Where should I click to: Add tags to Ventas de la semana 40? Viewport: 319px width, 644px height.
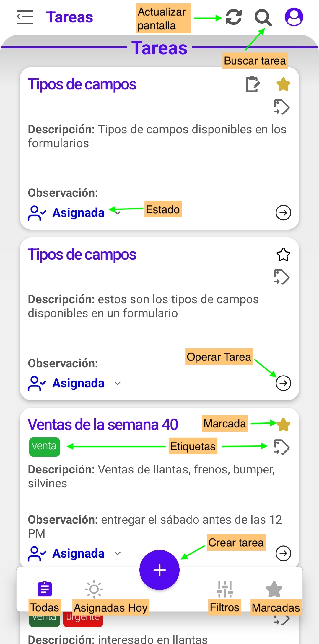tap(281, 447)
